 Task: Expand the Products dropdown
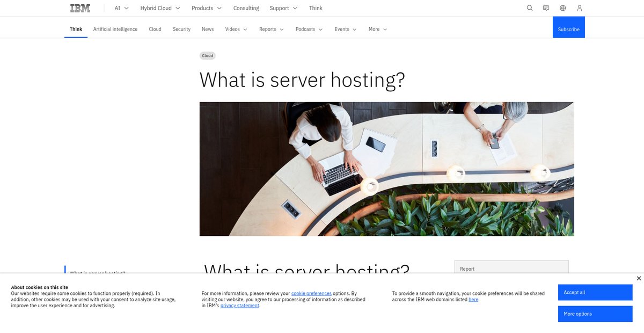coord(207,8)
